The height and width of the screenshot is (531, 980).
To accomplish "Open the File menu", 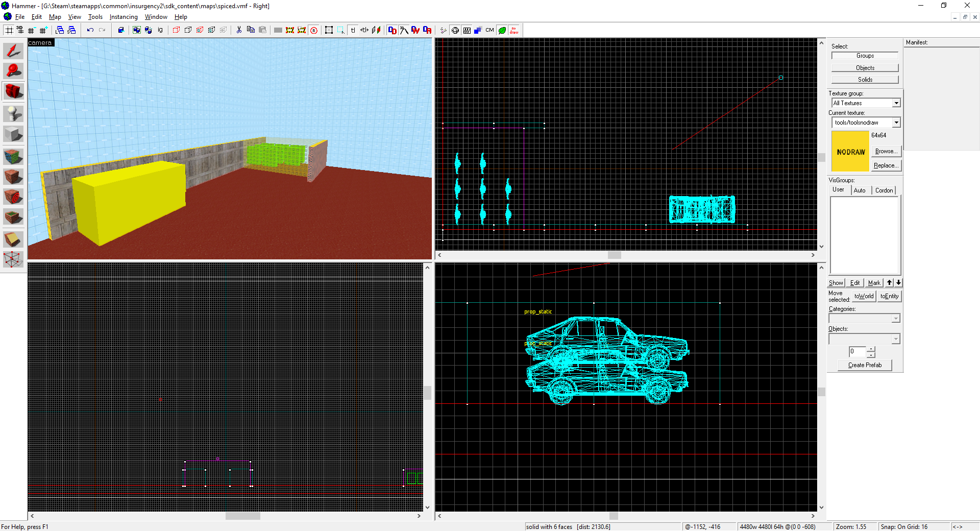I will [20, 17].
